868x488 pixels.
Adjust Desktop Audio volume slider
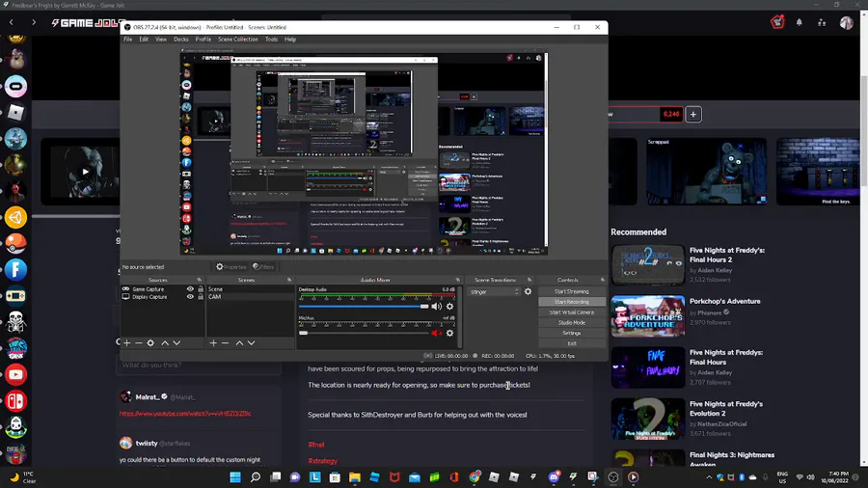point(364,307)
